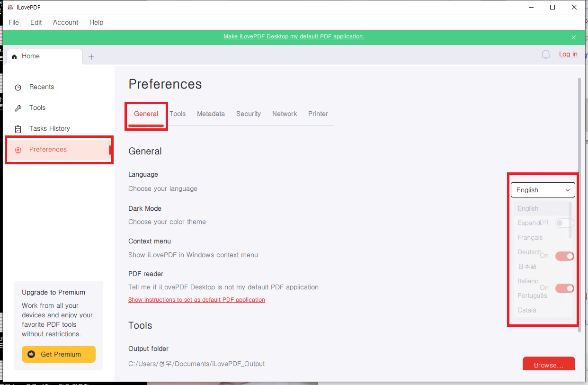Viewport: 588px width, 385px height.
Task: Maximize the iLovePDF window
Action: [x=552, y=7]
